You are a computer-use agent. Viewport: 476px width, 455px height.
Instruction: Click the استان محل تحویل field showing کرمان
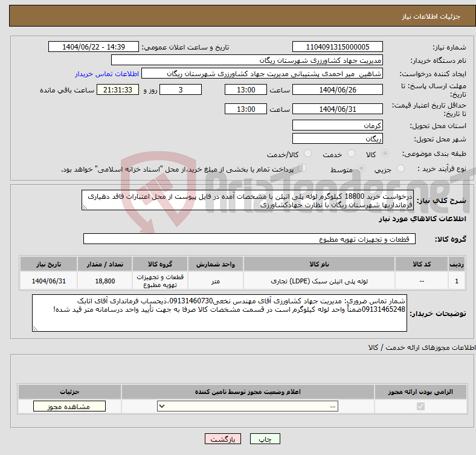pyautogui.click(x=337, y=125)
